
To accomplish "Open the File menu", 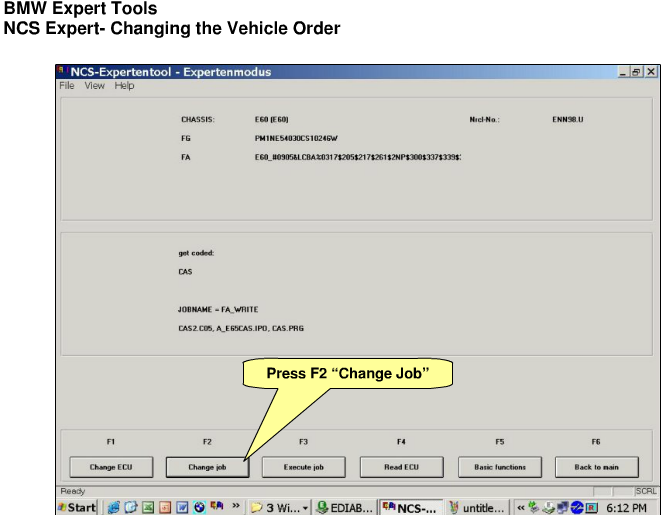I will (x=67, y=86).
